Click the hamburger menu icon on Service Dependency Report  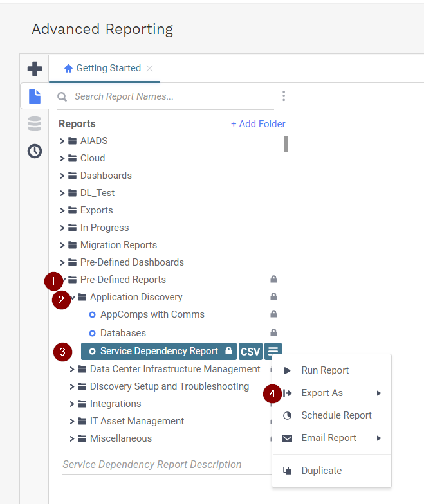pyautogui.click(x=273, y=351)
